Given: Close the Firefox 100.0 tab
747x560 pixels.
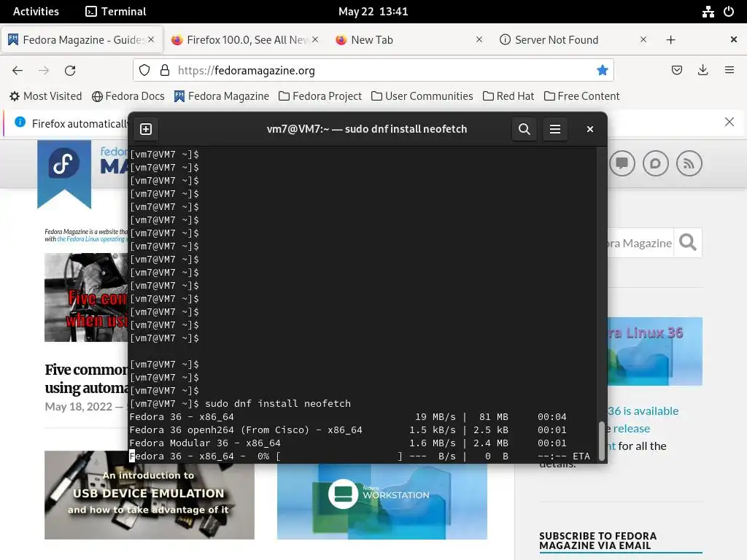Looking at the screenshot, I should click(x=315, y=39).
